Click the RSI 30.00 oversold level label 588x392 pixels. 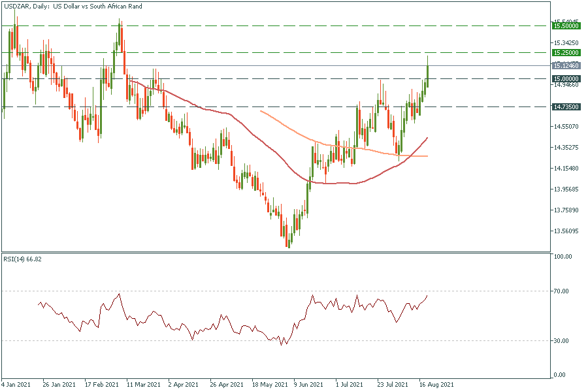[x=562, y=340]
